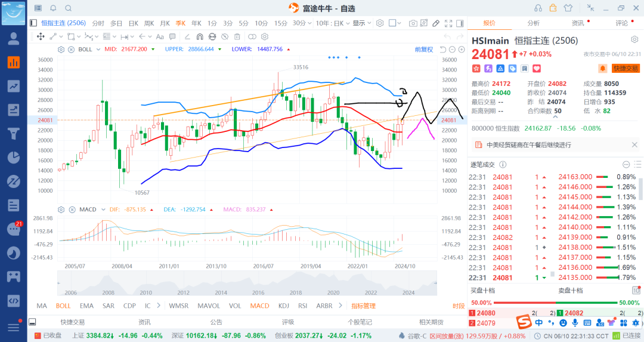The image size is (644, 342).
Task: Click the search magnifier in title bar
Action: [68, 8]
